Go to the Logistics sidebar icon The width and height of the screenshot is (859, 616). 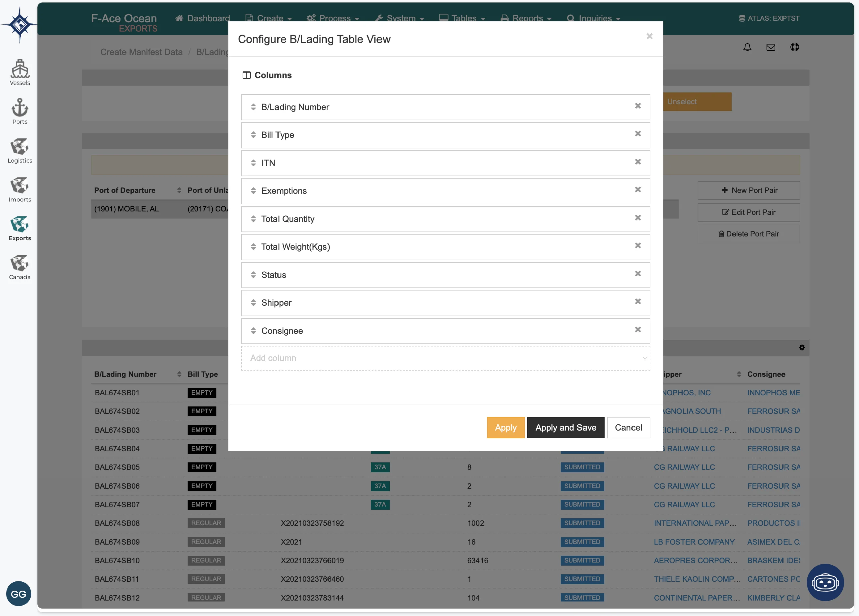[x=20, y=150]
